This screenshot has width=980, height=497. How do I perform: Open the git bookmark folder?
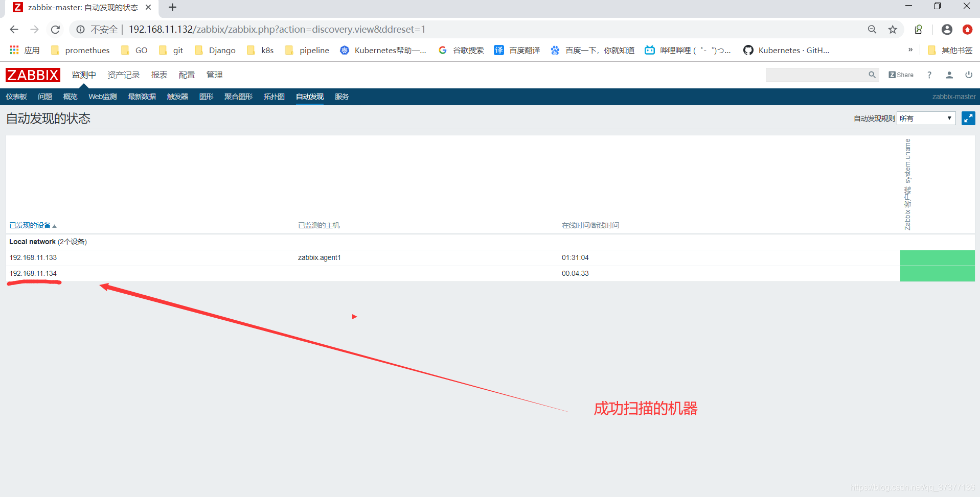[x=171, y=50]
